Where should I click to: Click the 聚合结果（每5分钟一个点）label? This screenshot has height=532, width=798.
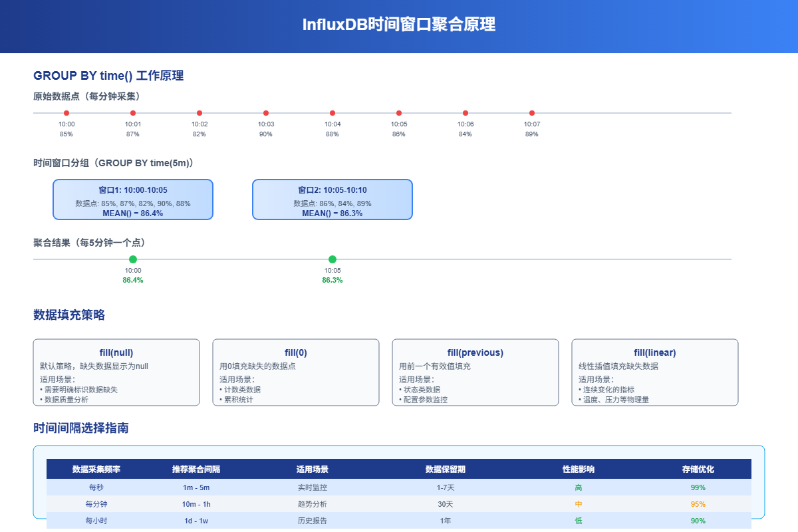pos(90,243)
